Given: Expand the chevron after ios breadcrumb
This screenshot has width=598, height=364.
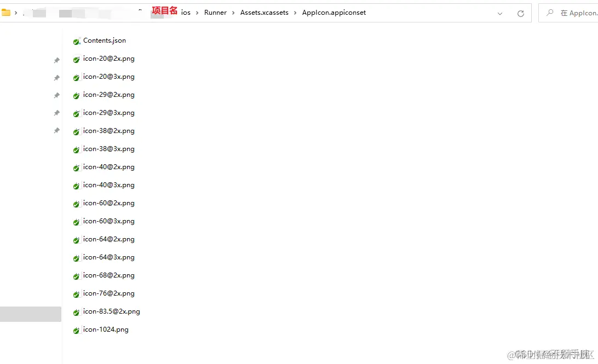Looking at the screenshot, I should pyautogui.click(x=197, y=13).
